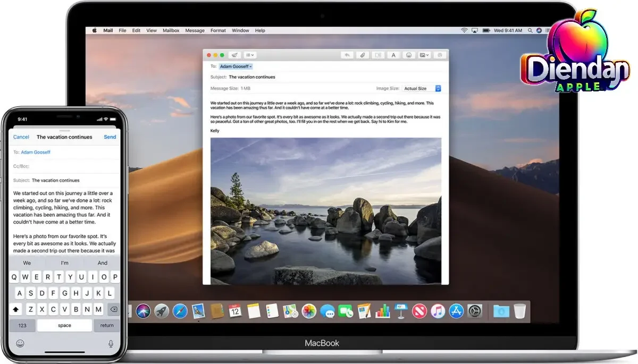Image resolution: width=638 pixels, height=364 pixels.
Task: Click the battery icon in Mac menu bar
Action: [486, 30]
